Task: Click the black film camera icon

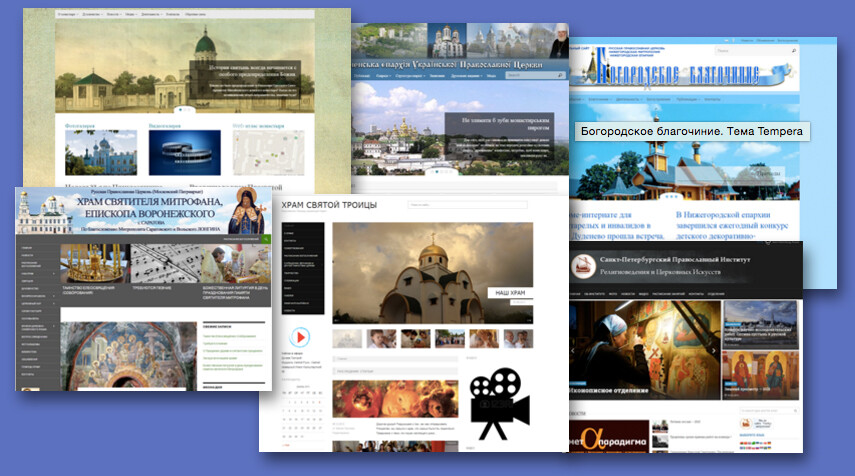Action: pos(498,409)
